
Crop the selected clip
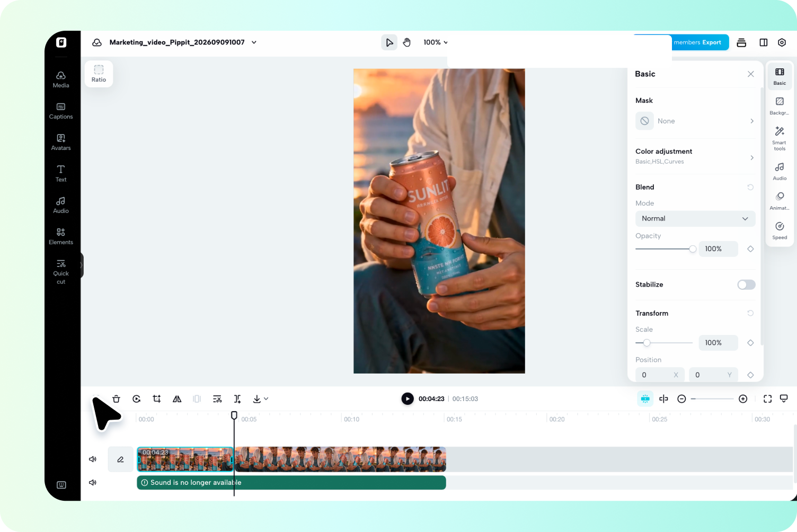(157, 399)
